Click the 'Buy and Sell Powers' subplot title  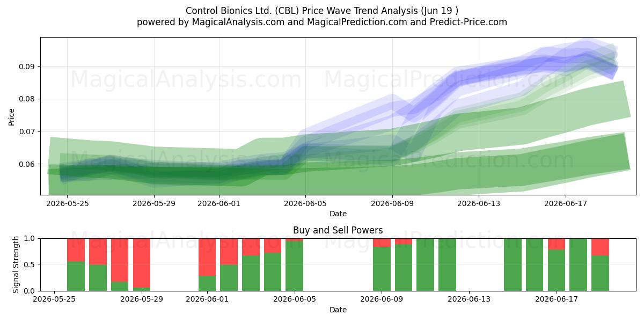coord(338,230)
